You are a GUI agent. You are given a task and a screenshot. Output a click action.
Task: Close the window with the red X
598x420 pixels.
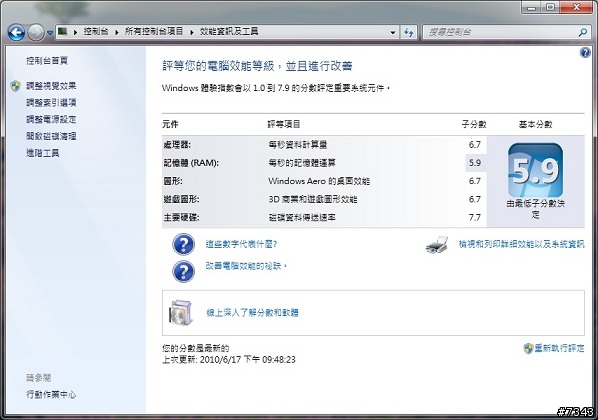(577, 7)
